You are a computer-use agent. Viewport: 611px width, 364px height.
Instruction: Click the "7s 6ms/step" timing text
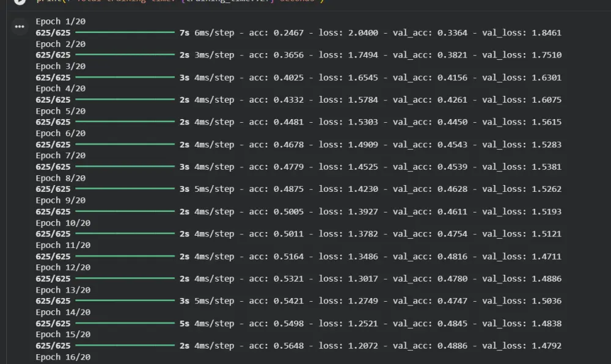pyautogui.click(x=207, y=32)
